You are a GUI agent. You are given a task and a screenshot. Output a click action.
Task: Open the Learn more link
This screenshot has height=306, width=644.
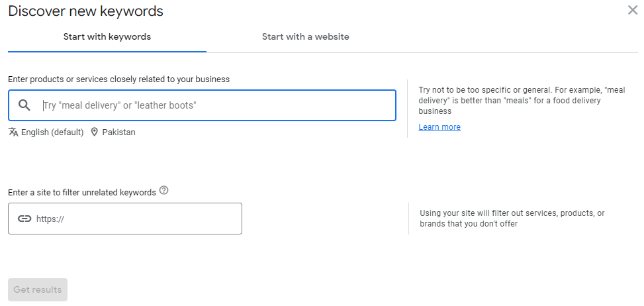(x=439, y=127)
